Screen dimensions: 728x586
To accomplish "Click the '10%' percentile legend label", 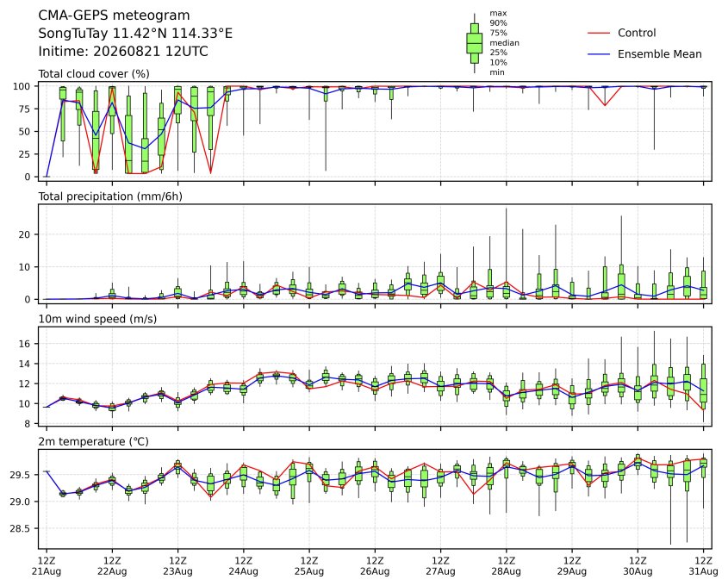I will (x=498, y=62).
